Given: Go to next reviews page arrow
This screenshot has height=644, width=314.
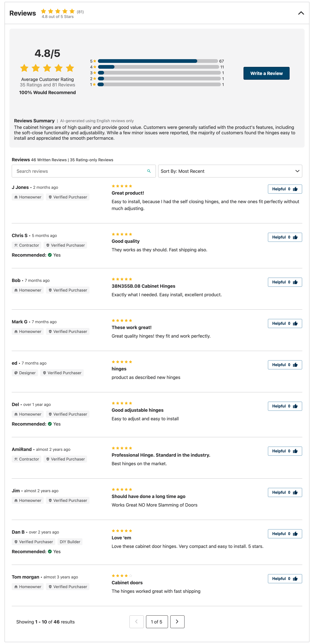Looking at the screenshot, I should [177, 621].
